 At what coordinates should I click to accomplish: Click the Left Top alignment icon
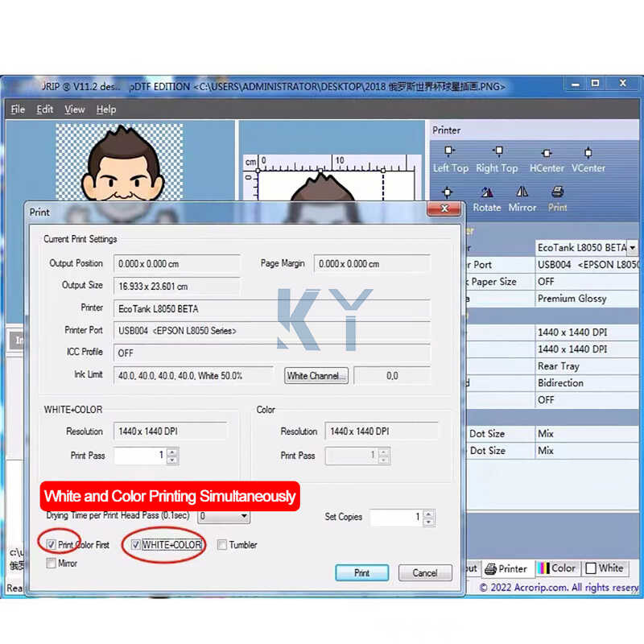[449, 151]
